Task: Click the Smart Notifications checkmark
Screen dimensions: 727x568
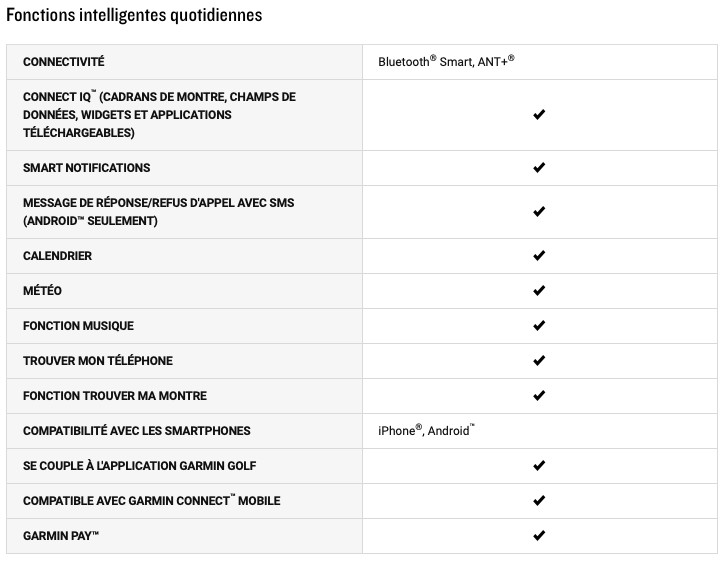Action: pyautogui.click(x=539, y=167)
